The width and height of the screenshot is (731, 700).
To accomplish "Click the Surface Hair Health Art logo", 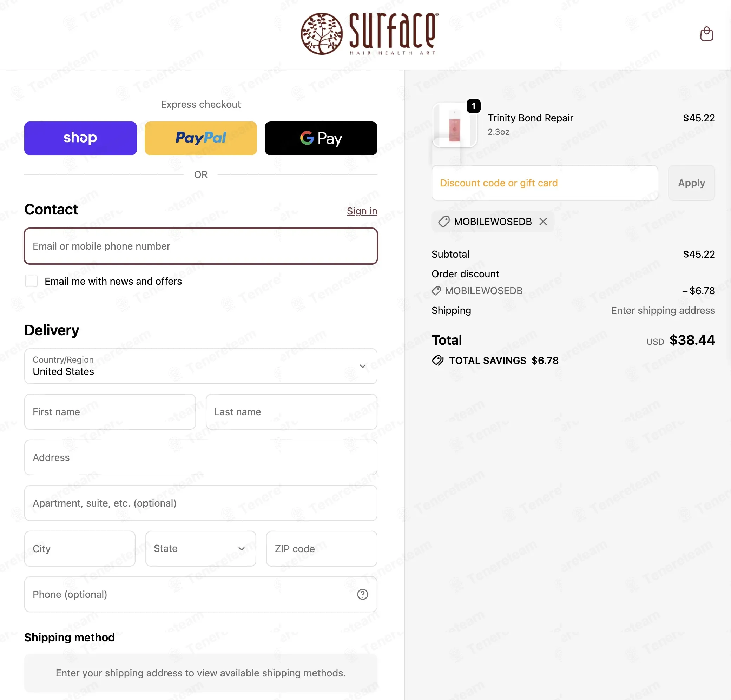I will click(x=369, y=34).
